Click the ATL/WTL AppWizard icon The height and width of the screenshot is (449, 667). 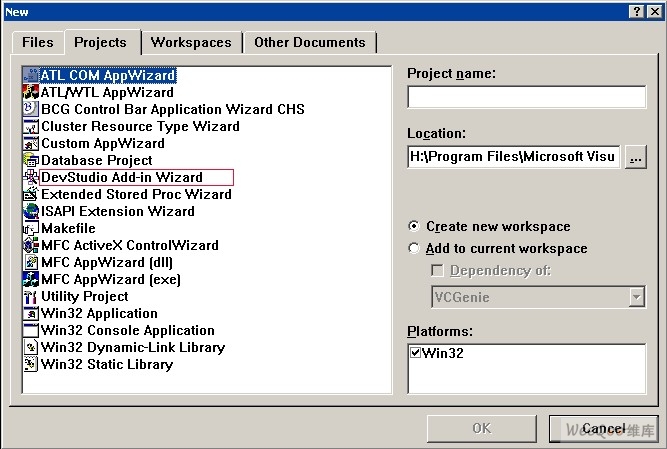31,92
